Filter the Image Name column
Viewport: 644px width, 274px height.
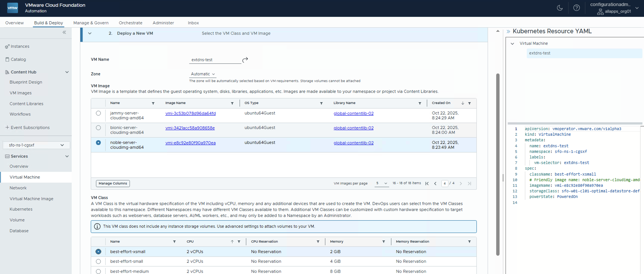[x=232, y=103]
